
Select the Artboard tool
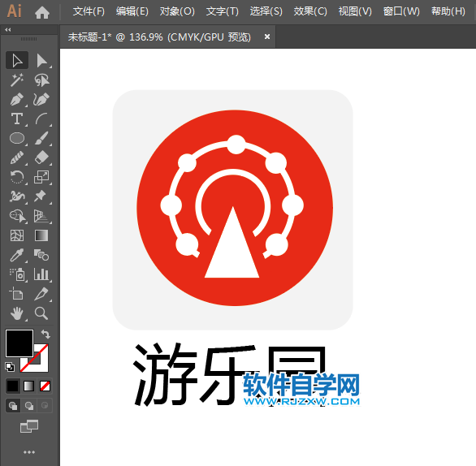[x=17, y=294]
